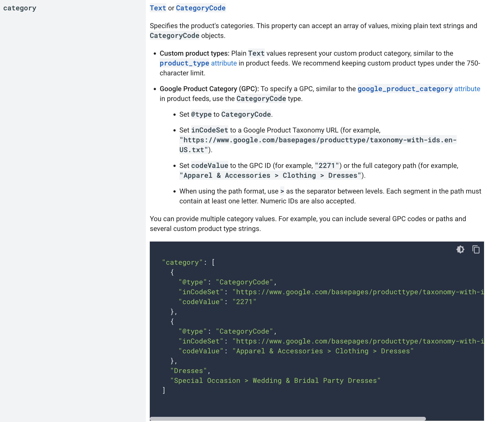Toggle dark code theme icon
The width and height of the screenshot is (504, 422).
pos(460,249)
